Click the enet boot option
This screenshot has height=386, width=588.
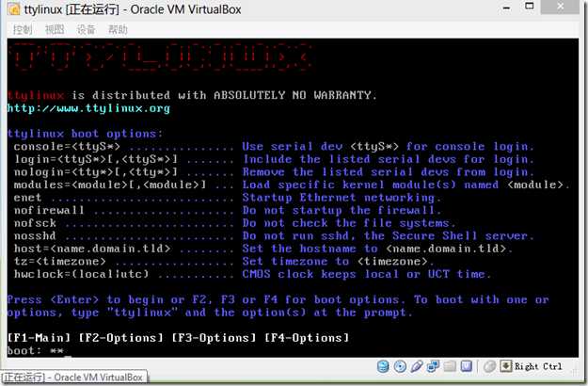tap(27, 198)
